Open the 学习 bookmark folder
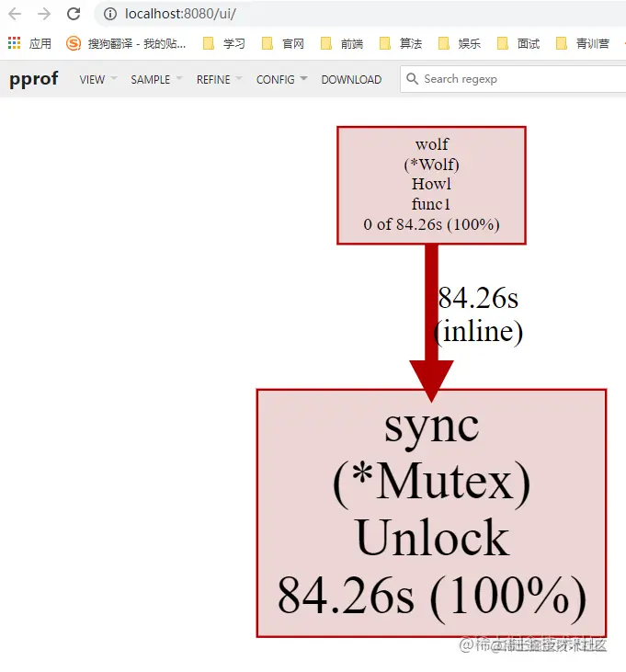 click(x=223, y=43)
